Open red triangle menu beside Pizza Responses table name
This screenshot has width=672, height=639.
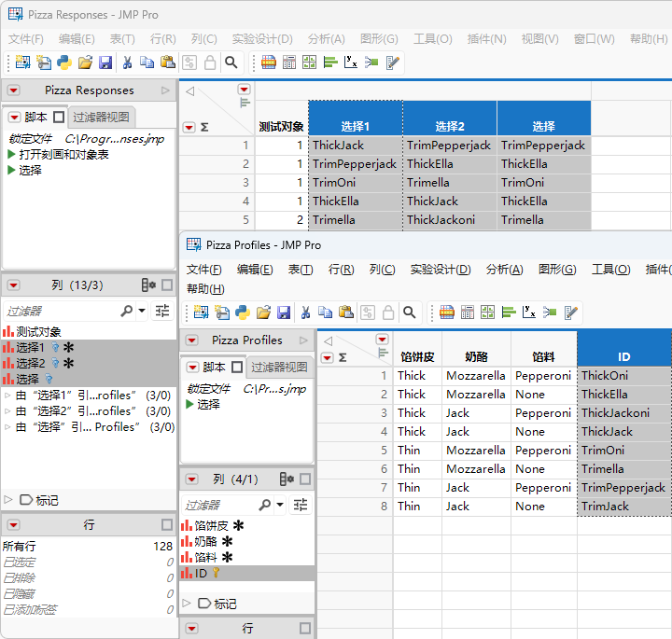pos(14,90)
